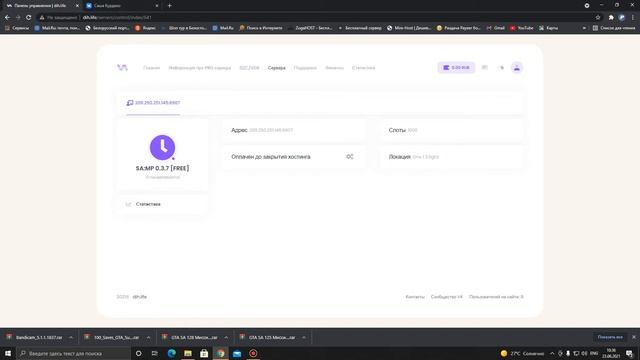Go back in browser history
The height and width of the screenshot is (360, 640).
coord(7,18)
